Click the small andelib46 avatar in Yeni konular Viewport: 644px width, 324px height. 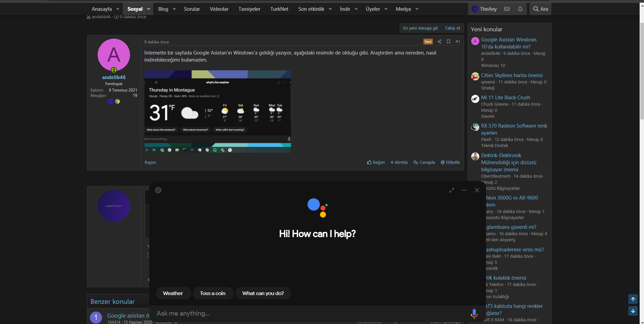point(475,41)
